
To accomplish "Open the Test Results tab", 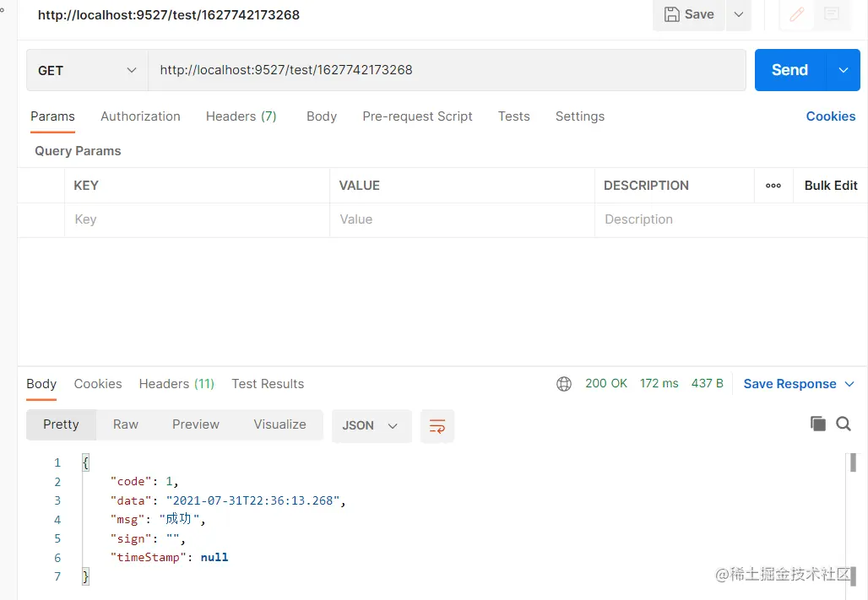I will 268,383.
